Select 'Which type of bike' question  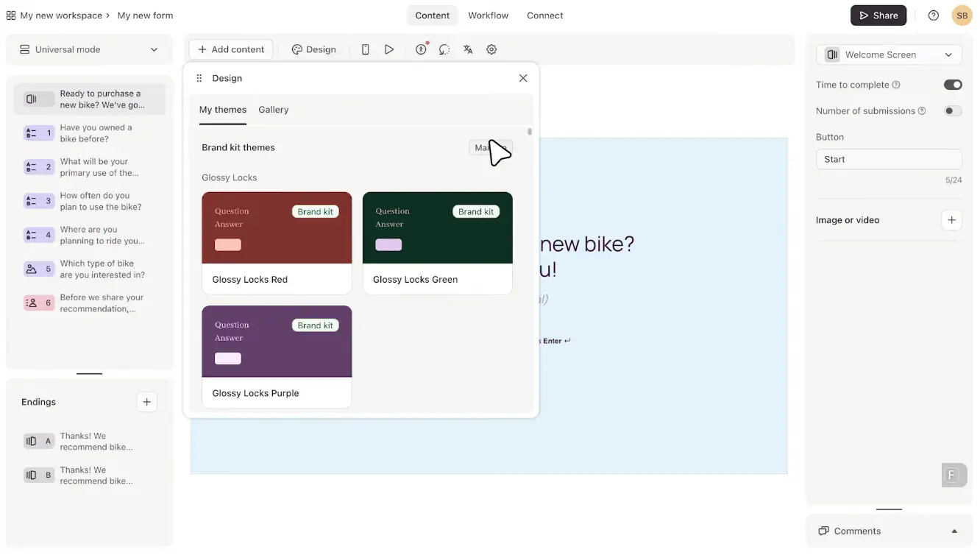tap(89, 269)
